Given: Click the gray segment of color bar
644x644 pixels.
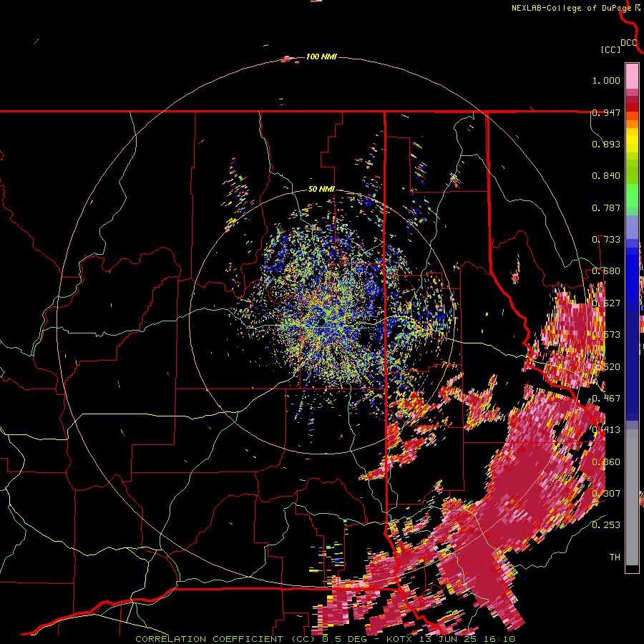Looking at the screenshot, I should 632,497.
